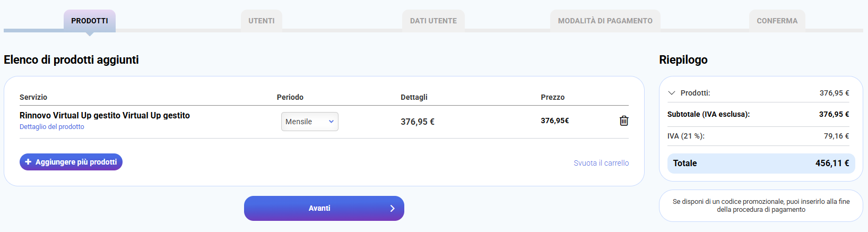Select the PRODOTTI step tab

pyautogui.click(x=90, y=21)
